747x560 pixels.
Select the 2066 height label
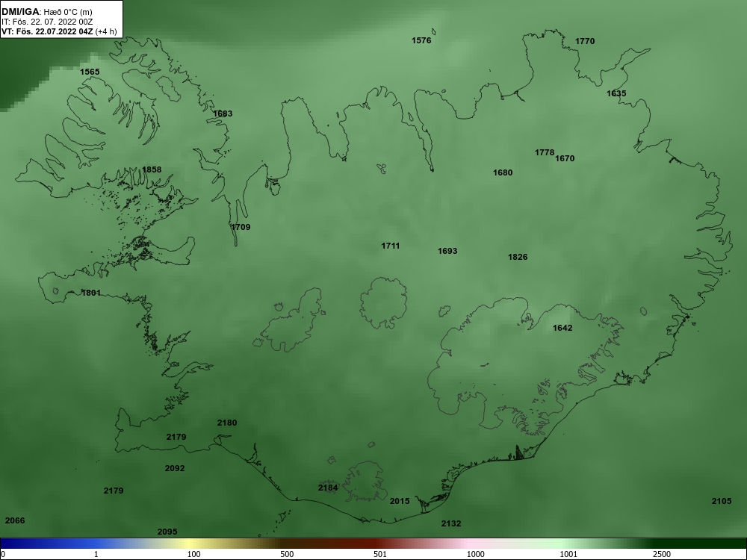pyautogui.click(x=14, y=520)
